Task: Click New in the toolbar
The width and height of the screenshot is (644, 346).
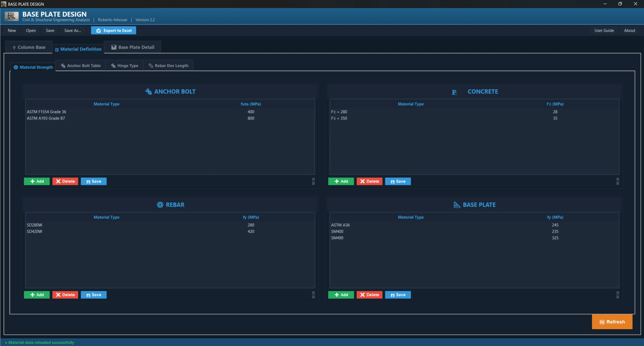Action: 12,31
